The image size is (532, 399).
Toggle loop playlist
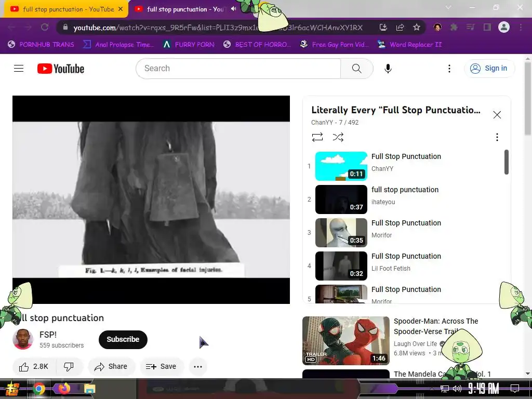317,137
